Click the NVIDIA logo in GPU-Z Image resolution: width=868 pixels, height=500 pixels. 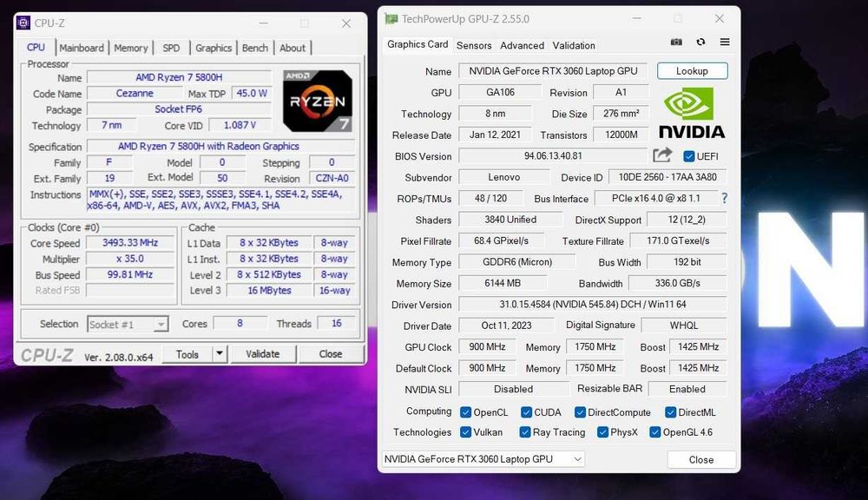691,114
